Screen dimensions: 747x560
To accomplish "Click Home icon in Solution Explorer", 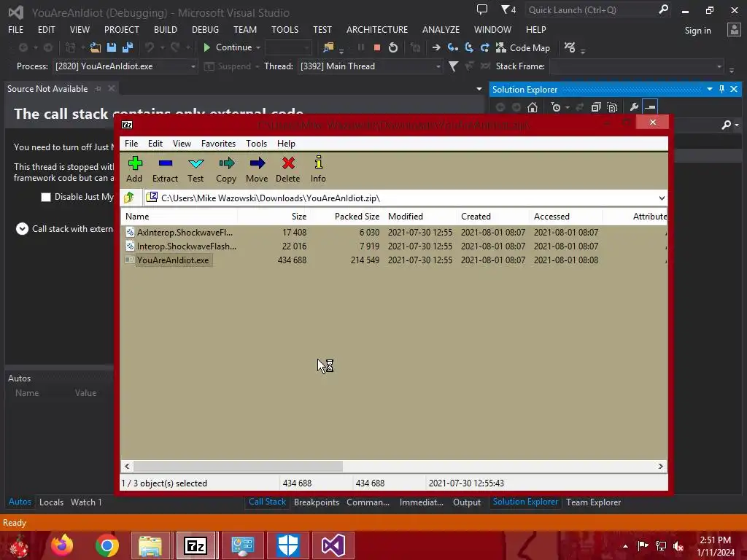I will pyautogui.click(x=533, y=107).
